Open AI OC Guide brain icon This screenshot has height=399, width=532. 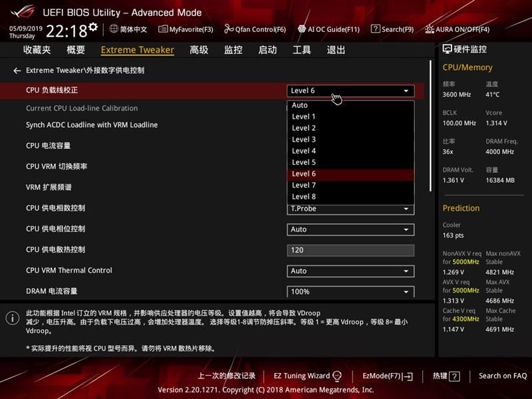coord(302,29)
